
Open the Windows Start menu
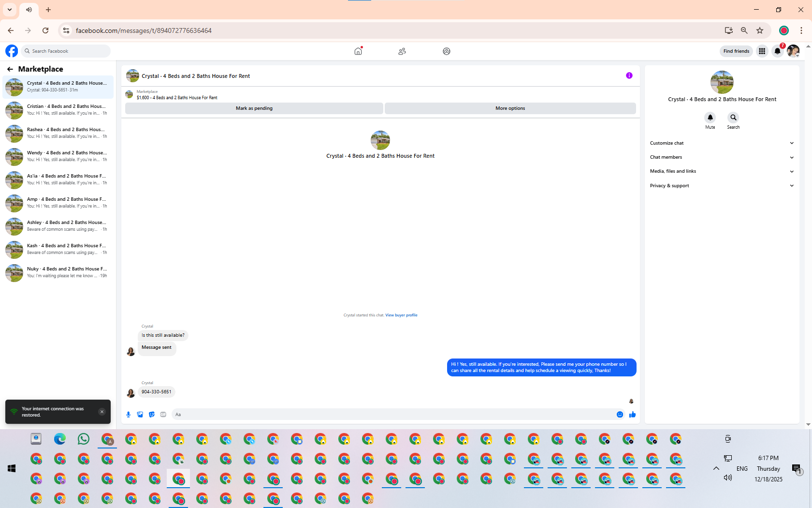point(12,468)
